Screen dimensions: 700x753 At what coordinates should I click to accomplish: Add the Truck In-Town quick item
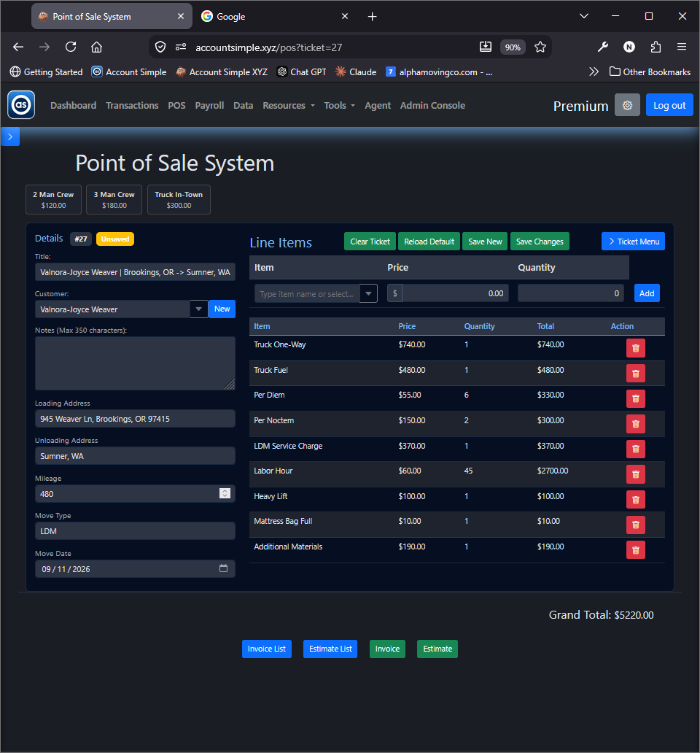coord(179,200)
